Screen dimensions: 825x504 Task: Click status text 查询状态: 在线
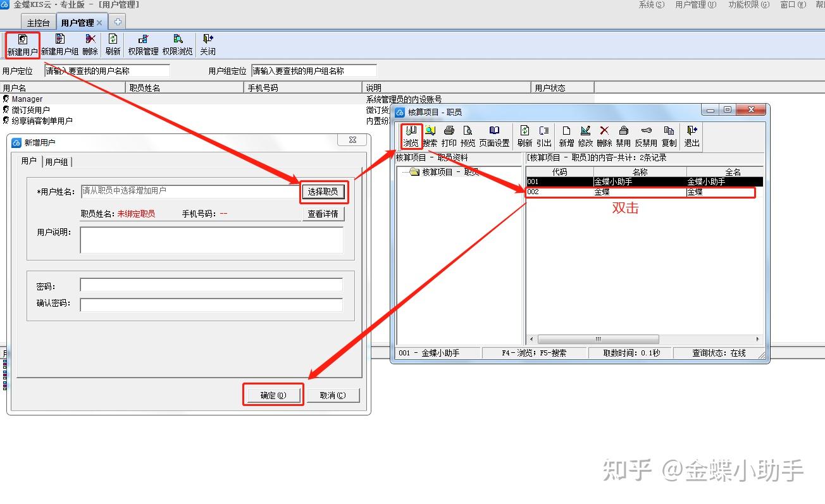click(x=719, y=353)
